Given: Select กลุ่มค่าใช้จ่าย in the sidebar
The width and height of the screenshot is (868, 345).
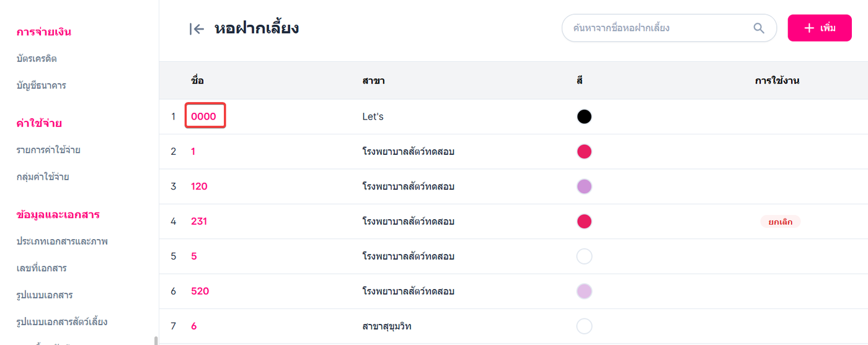Looking at the screenshot, I should click(43, 177).
